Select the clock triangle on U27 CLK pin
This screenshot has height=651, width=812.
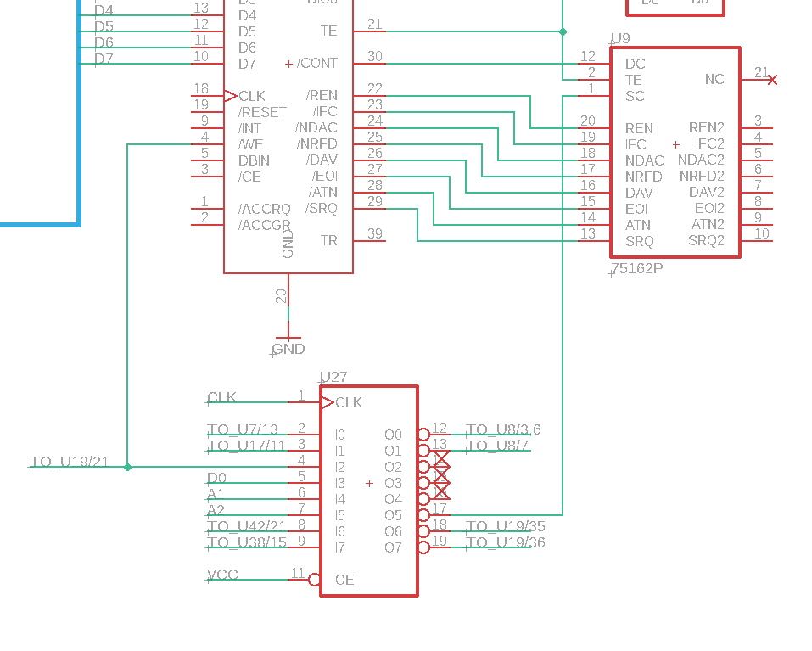click(x=327, y=402)
